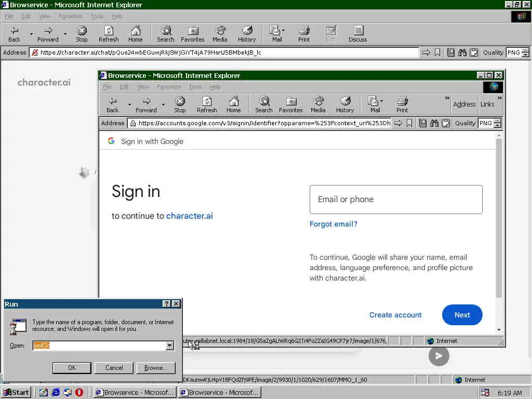Expand the inner toolbar overflow chevron
The image size is (532, 399).
pos(447,98)
